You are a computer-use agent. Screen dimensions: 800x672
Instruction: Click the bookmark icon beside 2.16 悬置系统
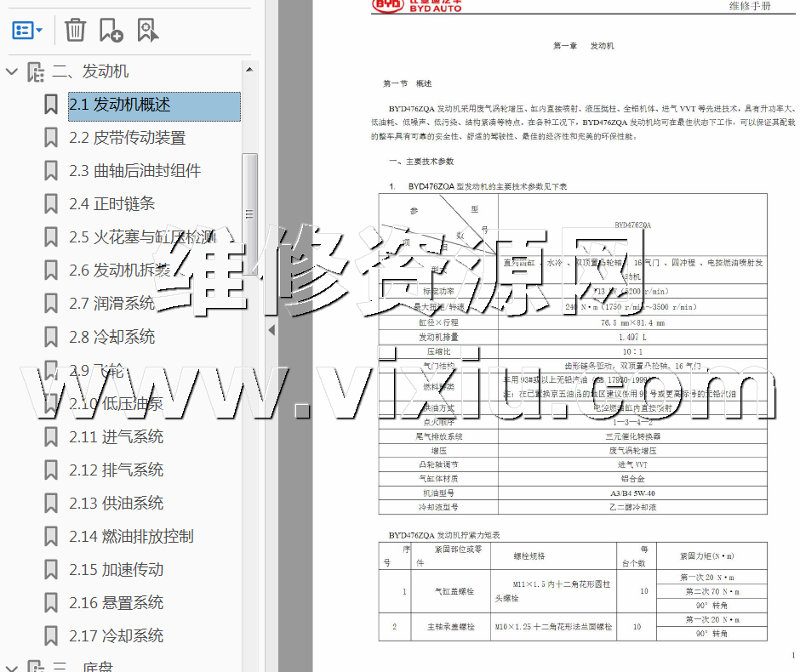pos(51,603)
